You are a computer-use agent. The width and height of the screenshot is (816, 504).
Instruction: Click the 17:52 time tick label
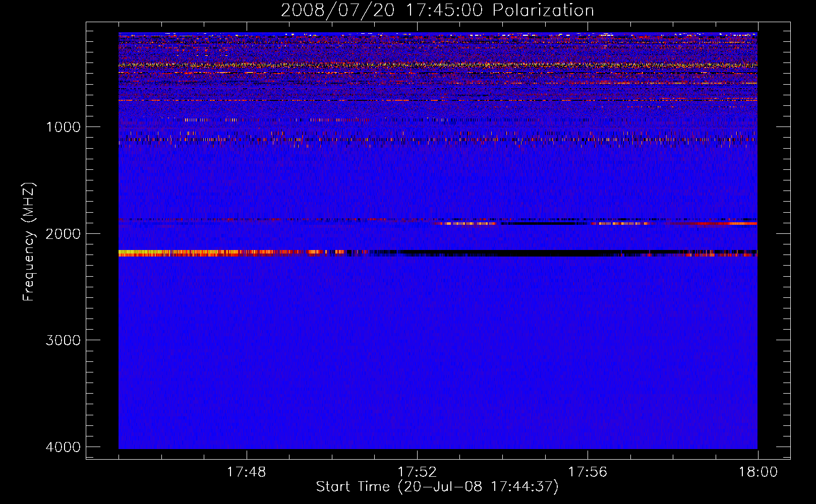[417, 472]
